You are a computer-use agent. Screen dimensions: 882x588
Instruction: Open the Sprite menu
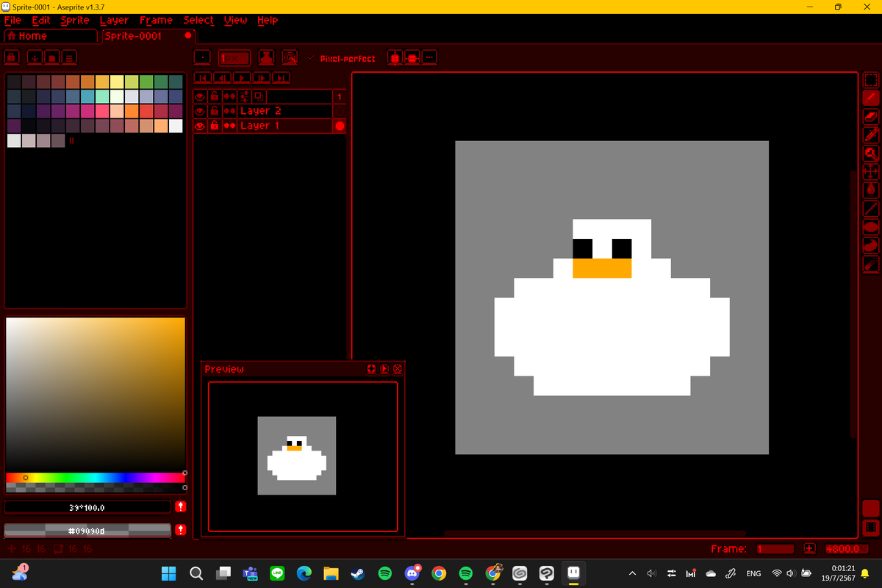[74, 20]
